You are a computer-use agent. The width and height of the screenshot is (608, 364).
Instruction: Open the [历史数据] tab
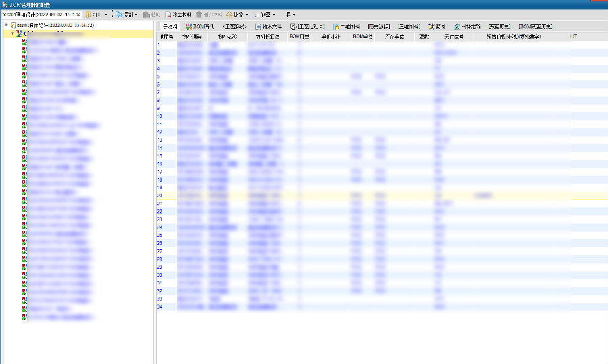(x=379, y=26)
